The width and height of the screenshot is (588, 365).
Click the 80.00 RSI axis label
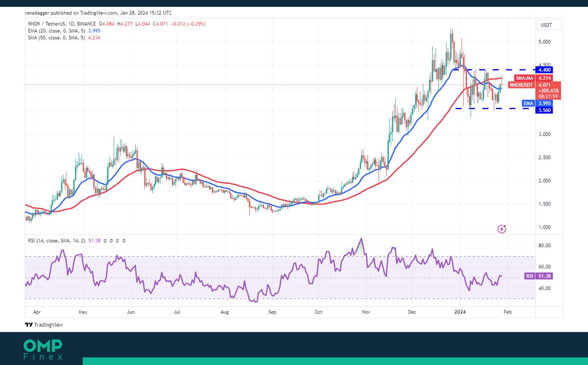click(x=544, y=245)
